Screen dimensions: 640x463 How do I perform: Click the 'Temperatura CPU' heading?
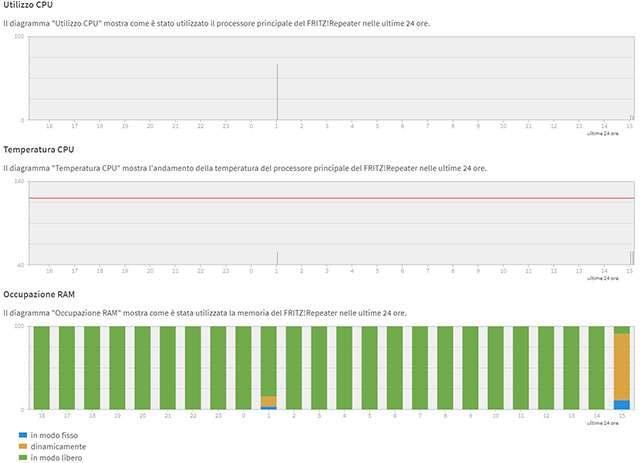(39, 149)
